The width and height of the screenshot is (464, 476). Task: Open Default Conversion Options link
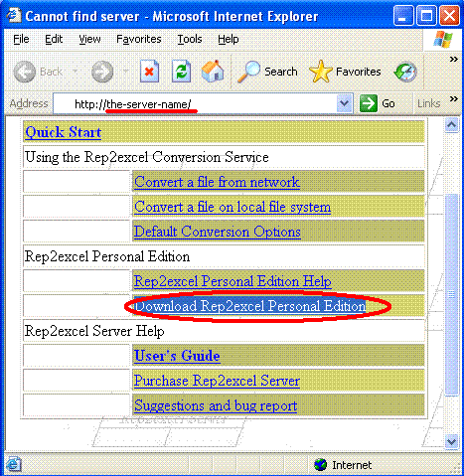218,232
